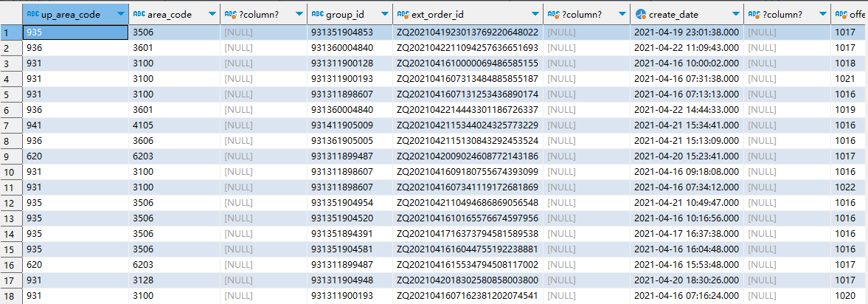Click last-column cell with value 1020
868x304 pixels.
pos(849,296)
